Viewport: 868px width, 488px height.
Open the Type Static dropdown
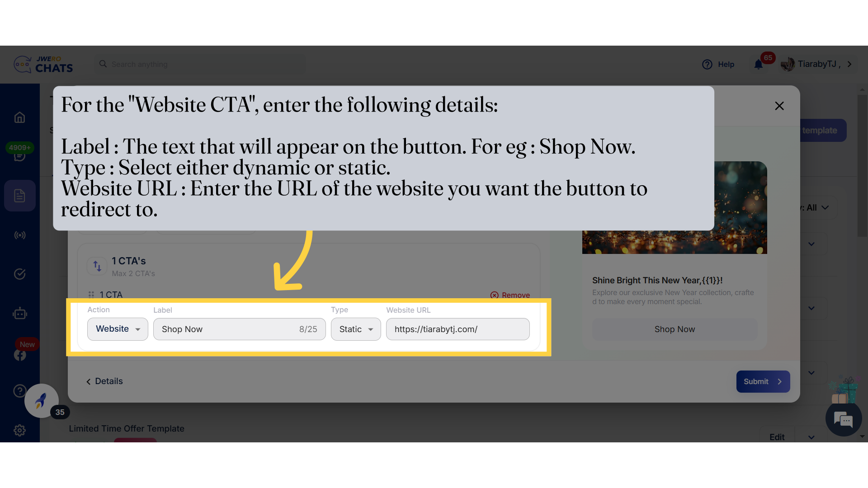point(356,329)
